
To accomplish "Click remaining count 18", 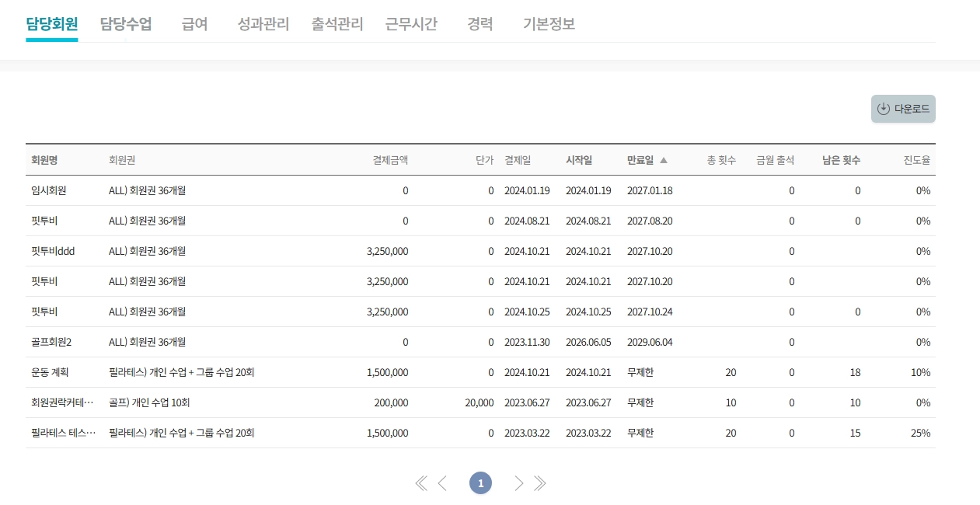I will 855,372.
